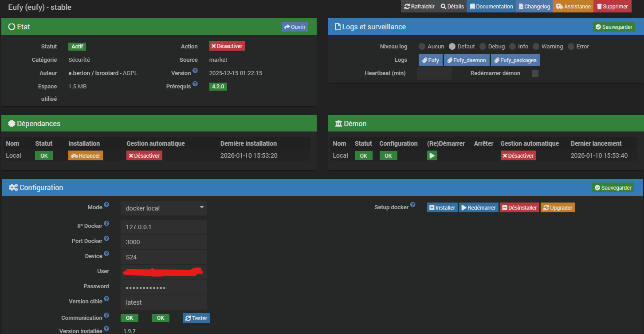The image size is (644, 334).
Task: Click into the Port Docker field
Action: click(164, 242)
